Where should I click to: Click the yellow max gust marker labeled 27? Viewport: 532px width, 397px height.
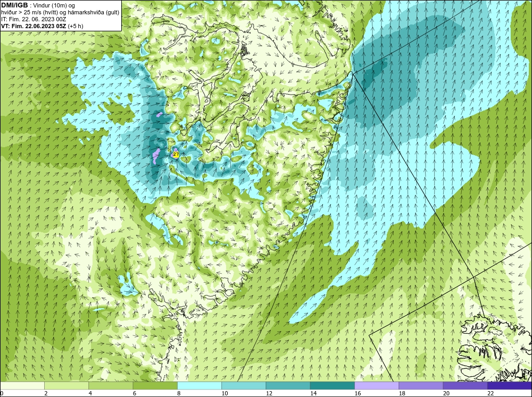tap(176, 155)
